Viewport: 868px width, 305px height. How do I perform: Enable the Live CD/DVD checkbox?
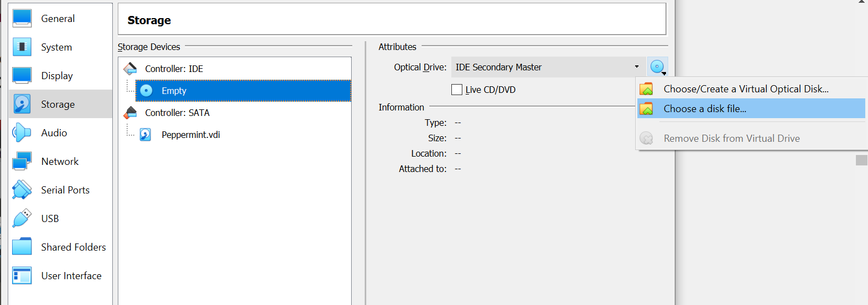coord(457,90)
